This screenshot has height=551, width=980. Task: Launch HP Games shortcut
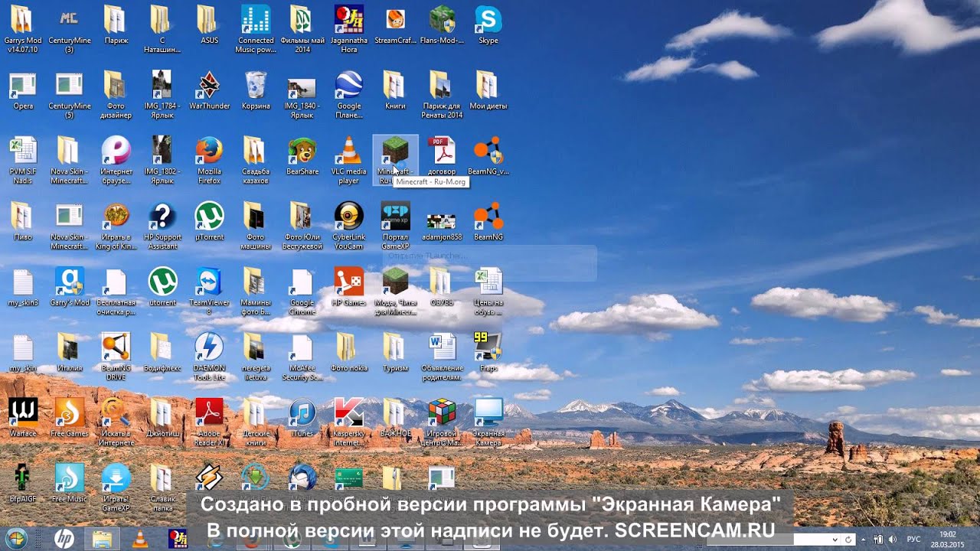[348, 287]
